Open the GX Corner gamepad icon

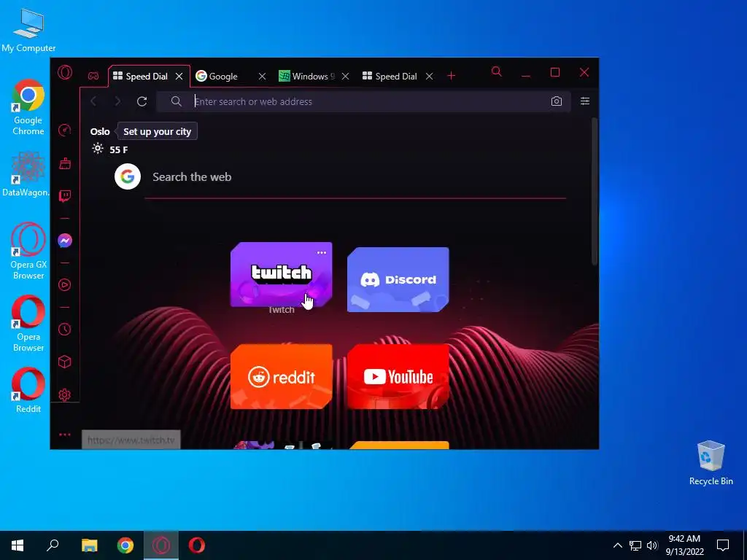point(93,76)
